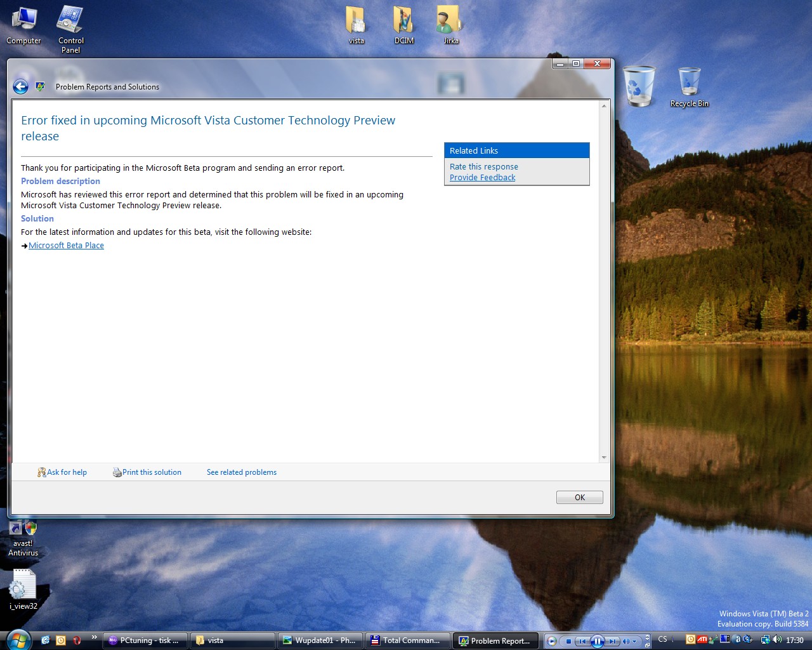Switch to vista folder taskbar button
The height and width of the screenshot is (650, 812).
(233, 640)
